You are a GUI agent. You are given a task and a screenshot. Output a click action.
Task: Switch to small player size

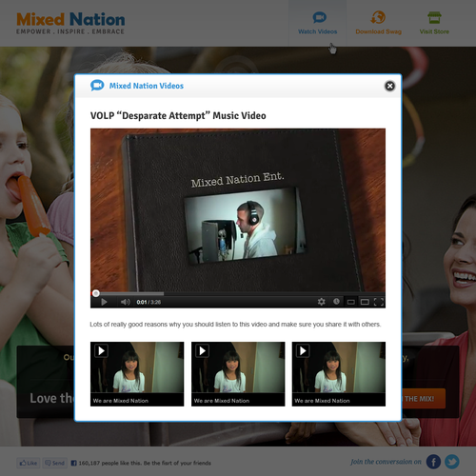pyautogui.click(x=351, y=302)
